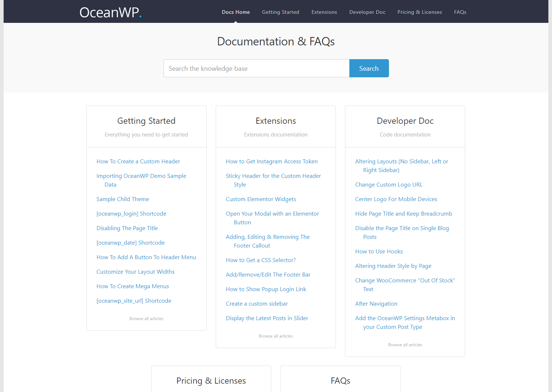
Task: Open How to Get Instagram Access Token
Action: click(x=272, y=162)
